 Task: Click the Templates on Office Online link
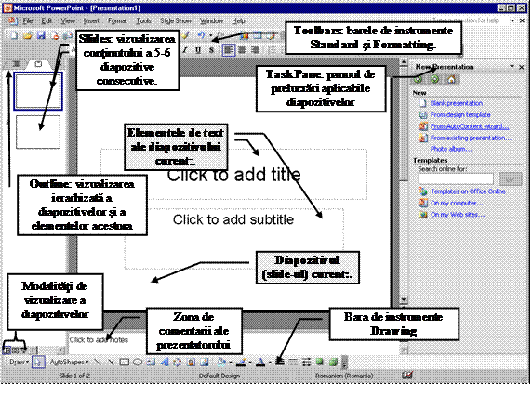[x=468, y=191]
